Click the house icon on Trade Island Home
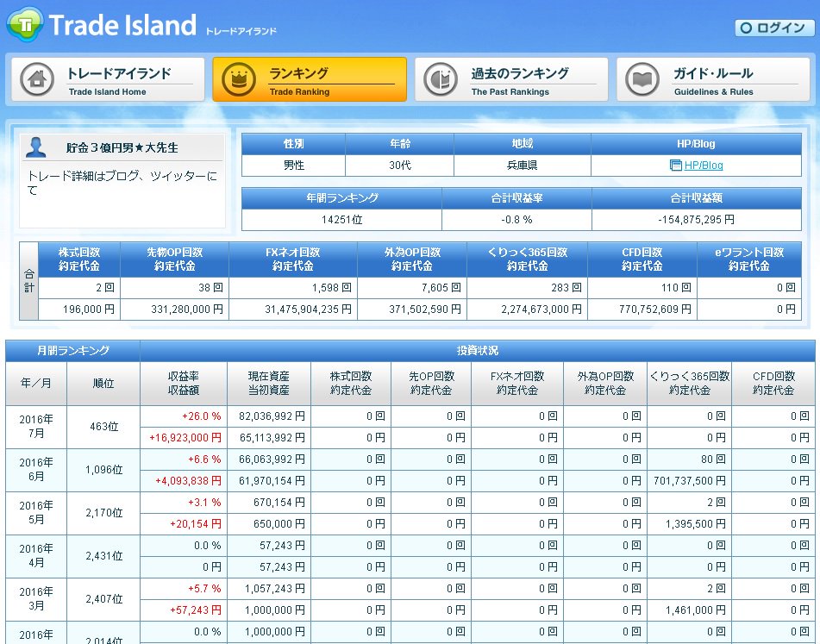 click(36, 79)
